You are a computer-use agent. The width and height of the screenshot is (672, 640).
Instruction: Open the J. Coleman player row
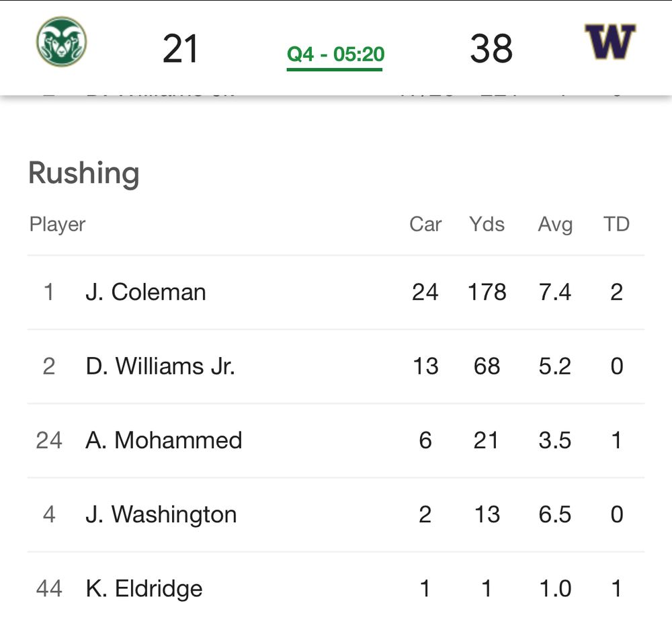click(x=336, y=293)
